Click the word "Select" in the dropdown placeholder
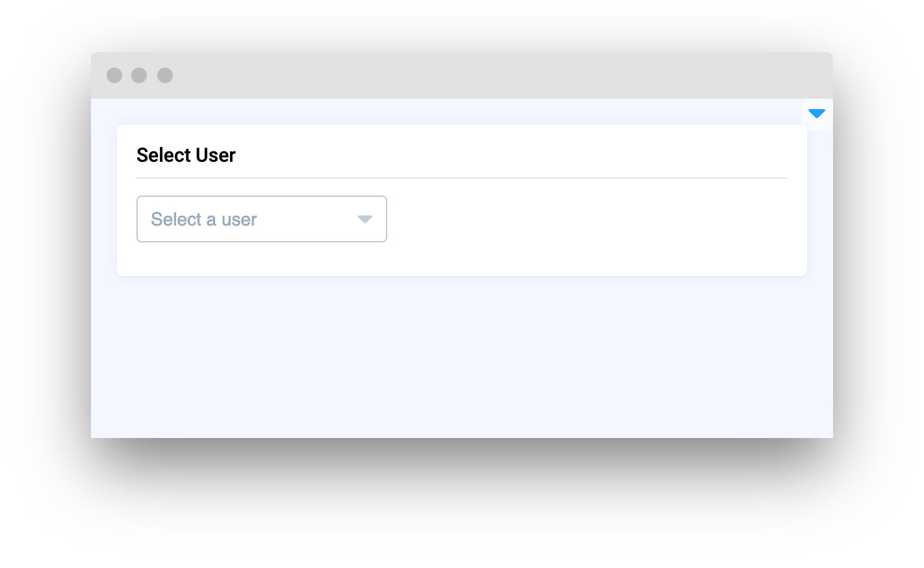Image resolution: width=924 pixels, height=568 pixels. [x=176, y=220]
